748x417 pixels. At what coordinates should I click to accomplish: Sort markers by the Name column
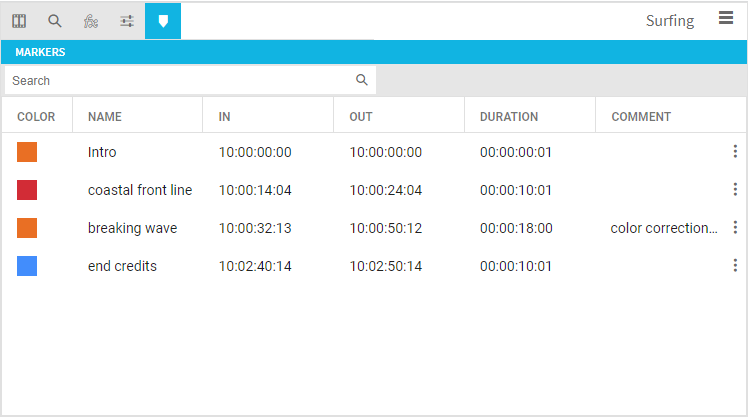[x=105, y=117]
